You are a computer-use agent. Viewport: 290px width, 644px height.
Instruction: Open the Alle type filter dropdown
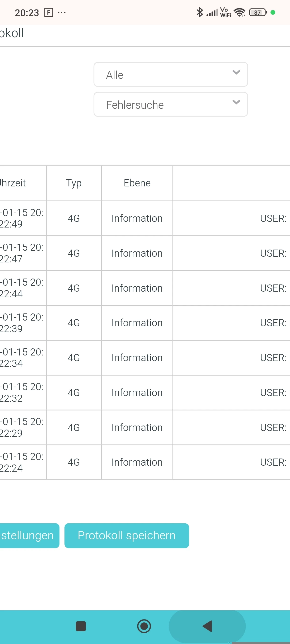[170, 75]
